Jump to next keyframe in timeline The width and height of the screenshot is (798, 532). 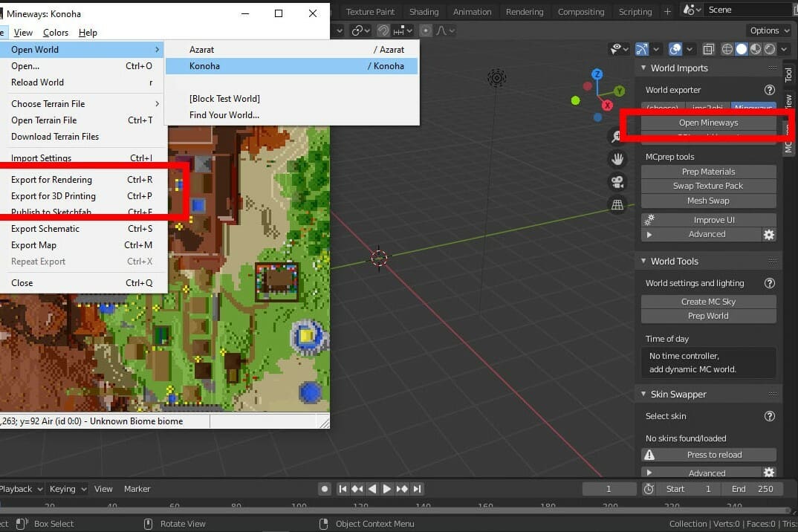point(402,489)
